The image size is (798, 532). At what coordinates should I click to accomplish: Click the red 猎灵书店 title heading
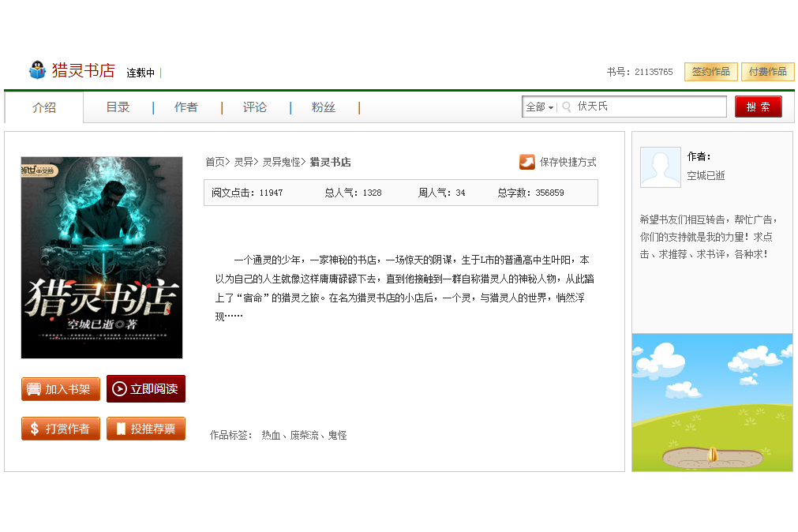pos(84,70)
